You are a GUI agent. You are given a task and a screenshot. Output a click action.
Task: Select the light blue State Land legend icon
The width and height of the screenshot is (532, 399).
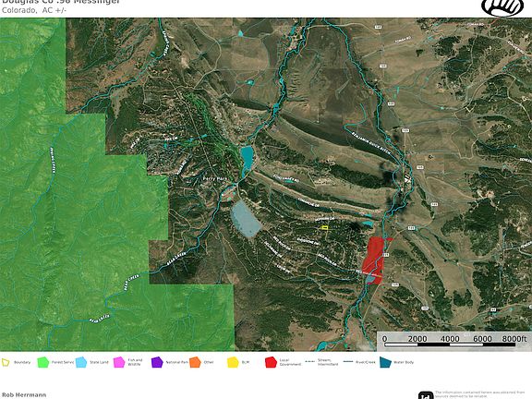(x=81, y=362)
